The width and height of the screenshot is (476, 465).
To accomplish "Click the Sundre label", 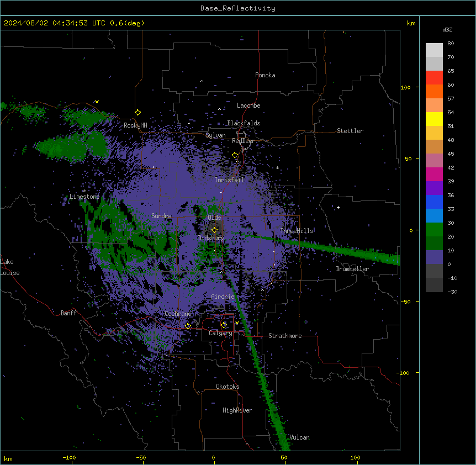I will (161, 216).
